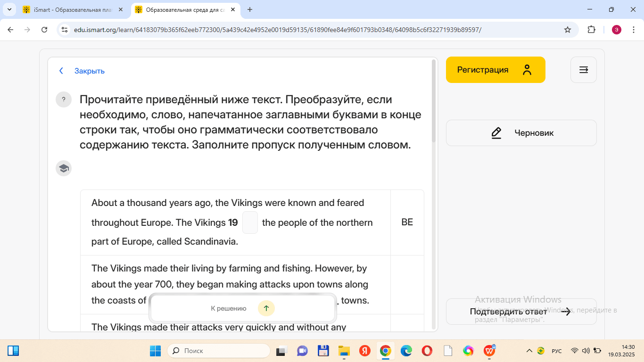The height and width of the screenshot is (362, 644).
Task: Close the iSmart - Образовательная платформа tab
Action: pyautogui.click(x=120, y=9)
